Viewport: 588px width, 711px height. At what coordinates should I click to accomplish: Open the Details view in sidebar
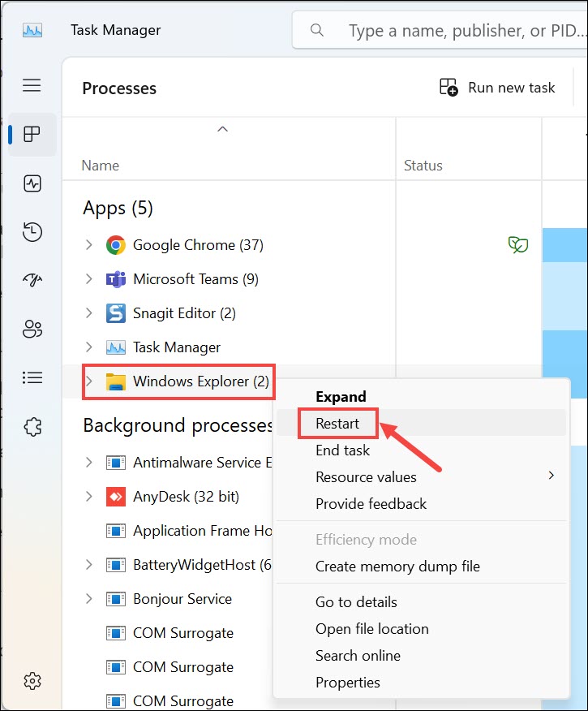(x=32, y=377)
